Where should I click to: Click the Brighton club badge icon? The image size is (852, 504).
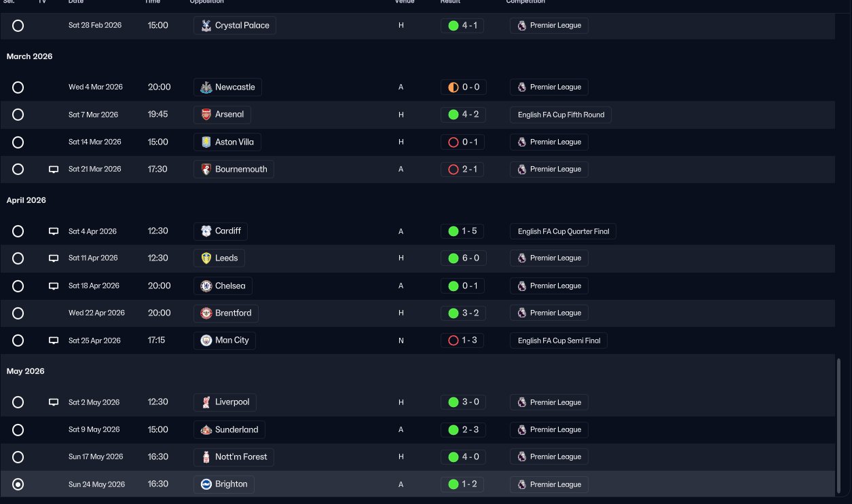point(206,484)
